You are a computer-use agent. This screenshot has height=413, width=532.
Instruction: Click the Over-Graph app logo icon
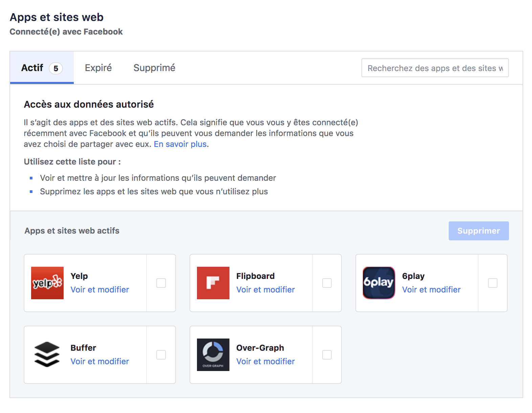(213, 354)
